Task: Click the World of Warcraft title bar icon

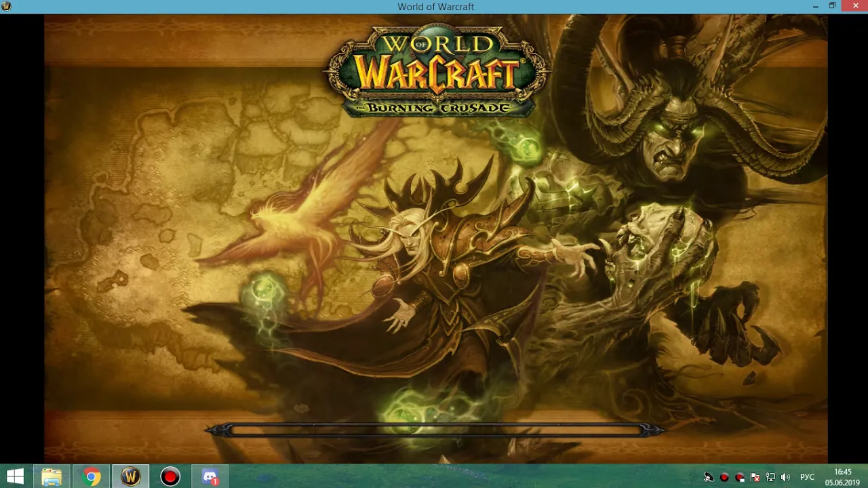Action: point(7,6)
